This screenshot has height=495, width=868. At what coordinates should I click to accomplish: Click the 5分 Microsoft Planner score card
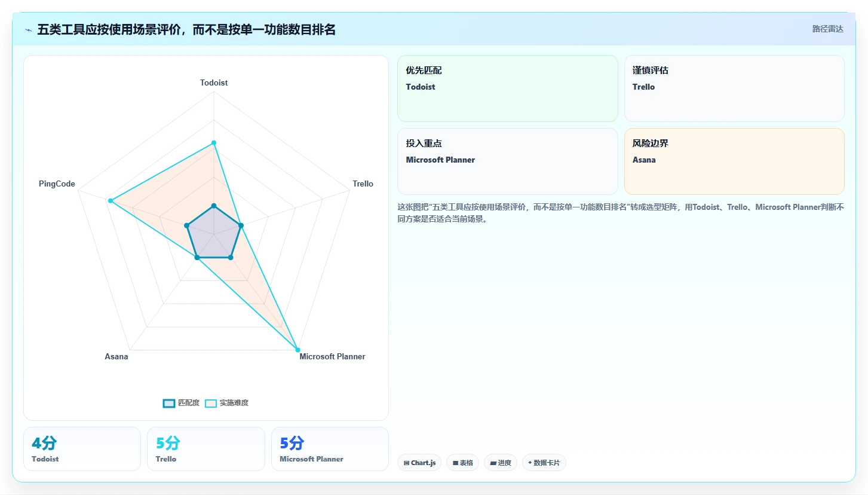[330, 449]
